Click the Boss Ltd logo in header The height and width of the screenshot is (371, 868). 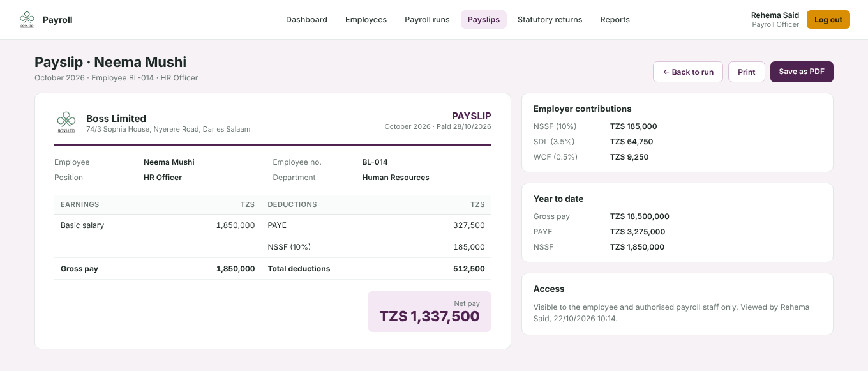tap(27, 20)
